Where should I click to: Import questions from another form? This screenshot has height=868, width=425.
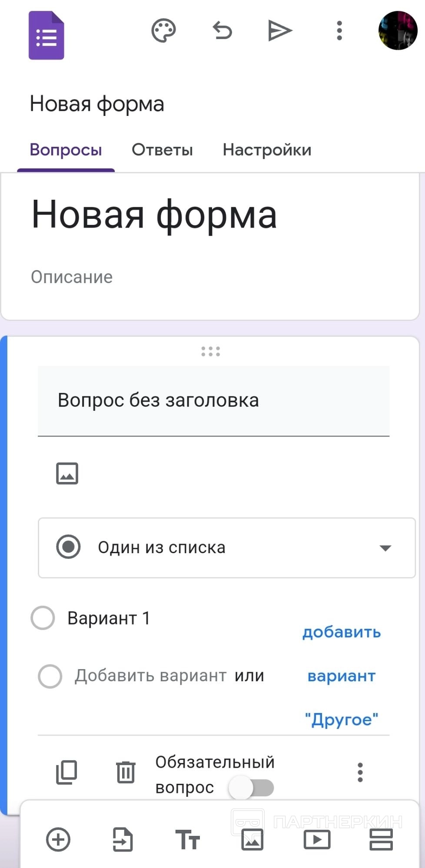[x=123, y=839]
